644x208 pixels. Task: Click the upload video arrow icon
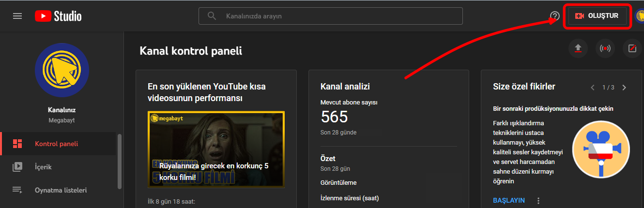(578, 48)
